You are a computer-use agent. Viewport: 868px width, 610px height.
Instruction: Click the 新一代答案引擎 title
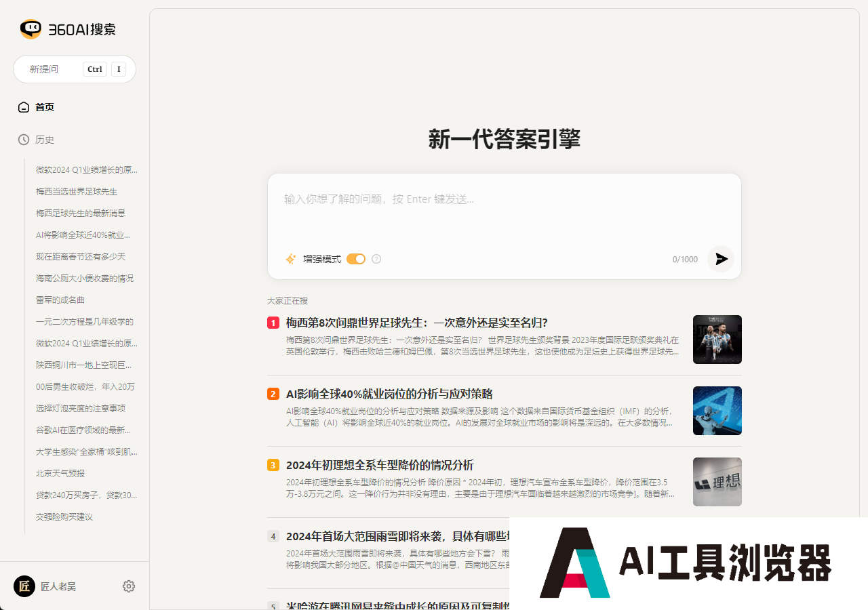click(505, 139)
